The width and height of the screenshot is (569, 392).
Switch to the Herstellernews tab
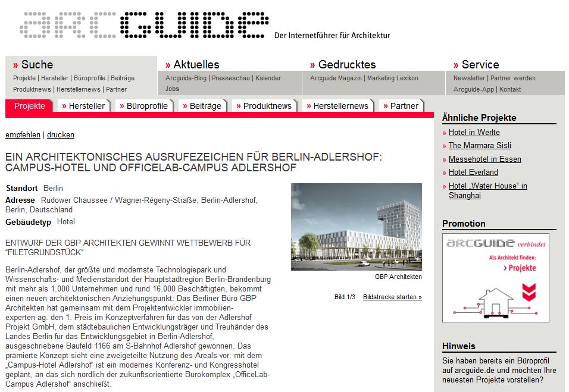pyautogui.click(x=338, y=106)
